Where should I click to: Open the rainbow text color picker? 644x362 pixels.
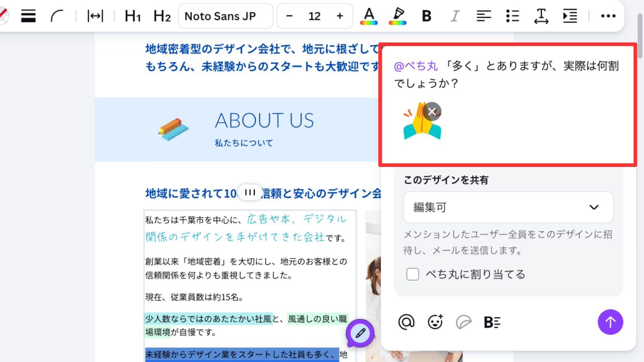click(369, 16)
